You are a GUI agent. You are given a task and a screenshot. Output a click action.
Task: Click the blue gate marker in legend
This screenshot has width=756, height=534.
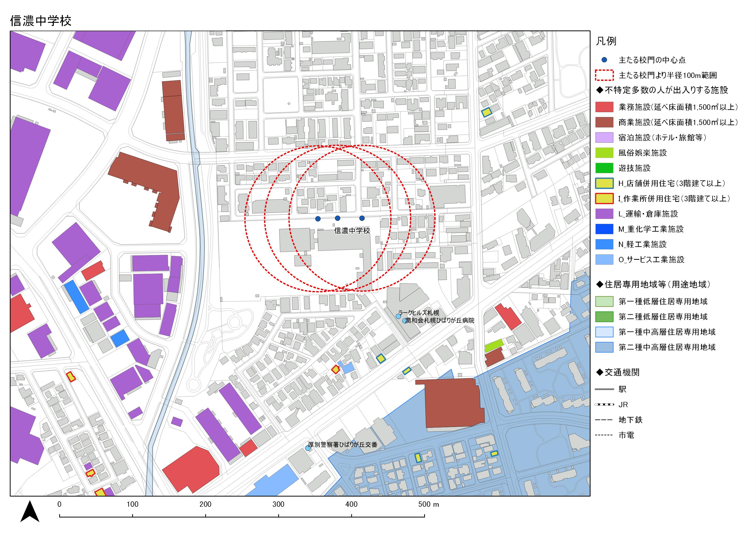click(x=604, y=60)
